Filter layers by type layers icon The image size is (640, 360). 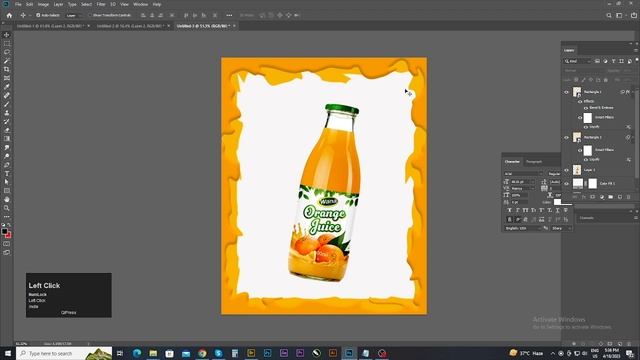point(613,61)
